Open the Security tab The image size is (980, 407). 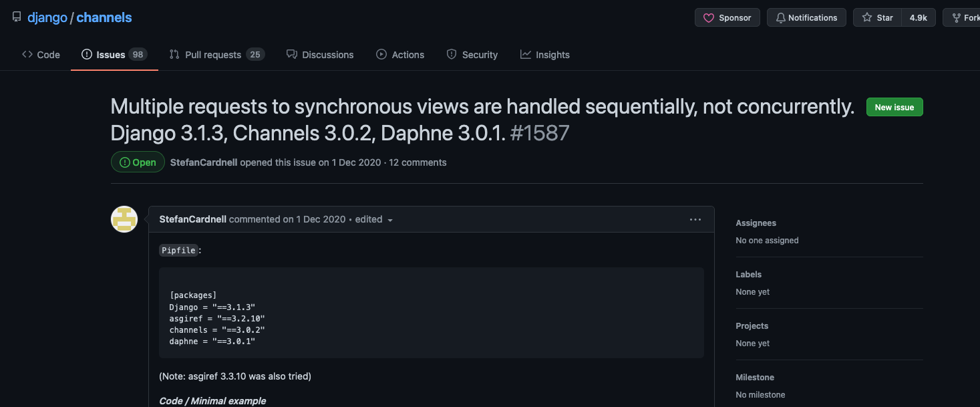tap(472, 55)
